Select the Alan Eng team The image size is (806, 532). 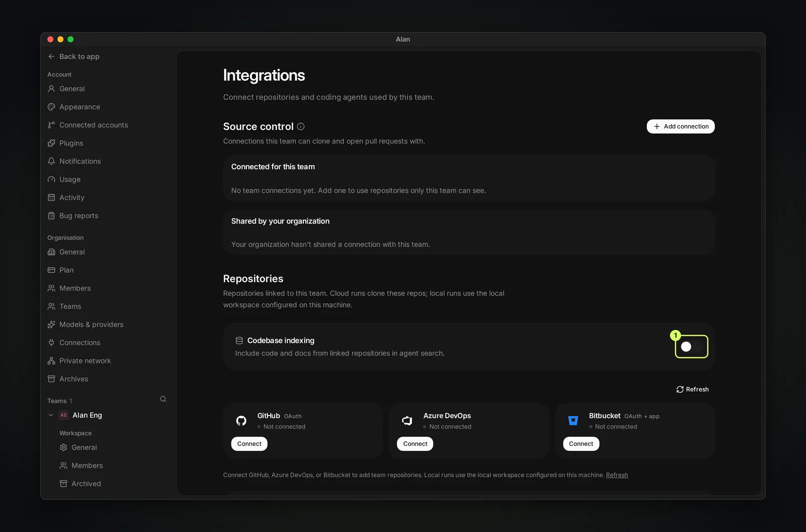pyautogui.click(x=87, y=415)
